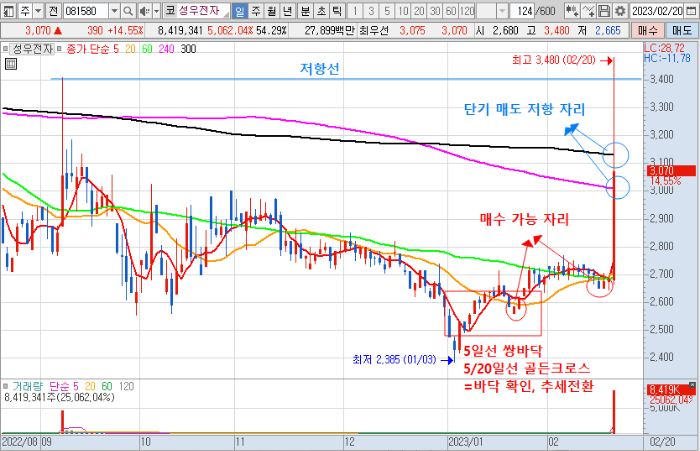Image resolution: width=700 pixels, height=451 pixels.
Task: Click the candle count field showing 124
Action: pos(522,11)
